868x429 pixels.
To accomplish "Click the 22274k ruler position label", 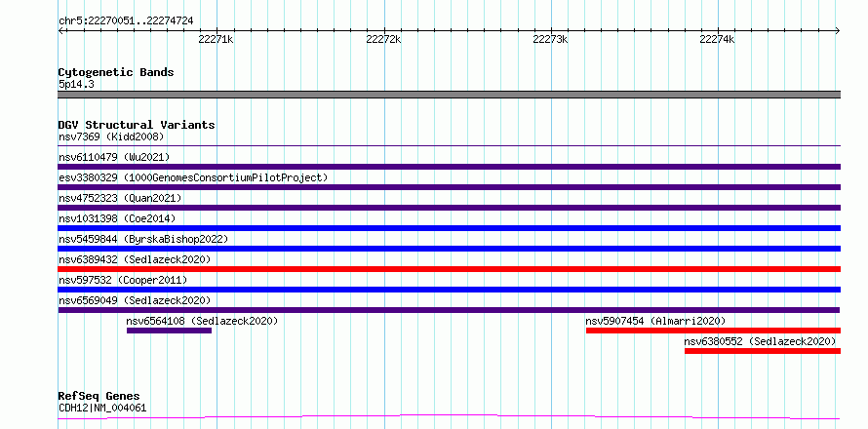I will (x=717, y=40).
